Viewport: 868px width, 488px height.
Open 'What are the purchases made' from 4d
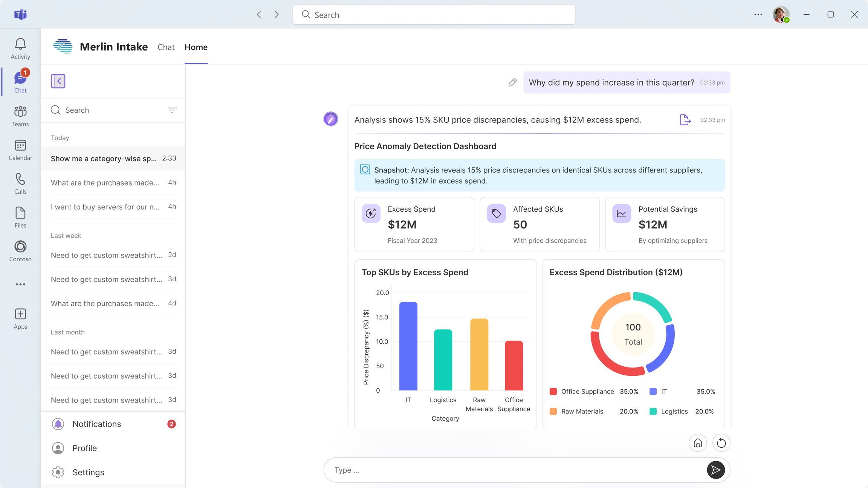[x=113, y=303]
